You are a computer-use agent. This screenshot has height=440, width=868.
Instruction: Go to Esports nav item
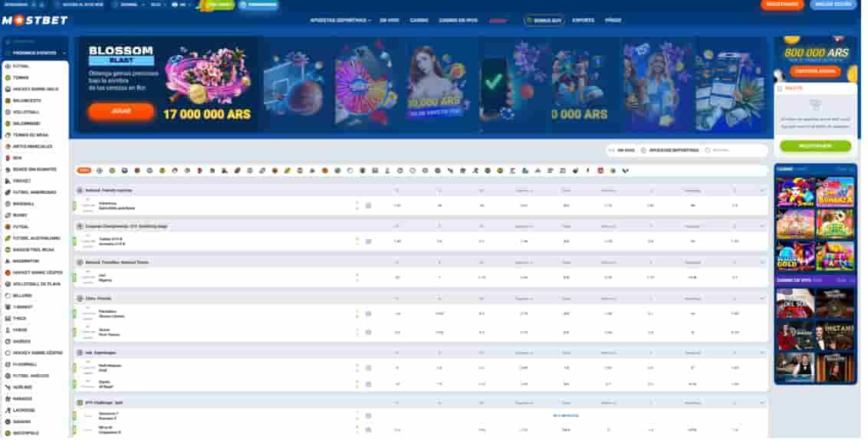pos(583,21)
